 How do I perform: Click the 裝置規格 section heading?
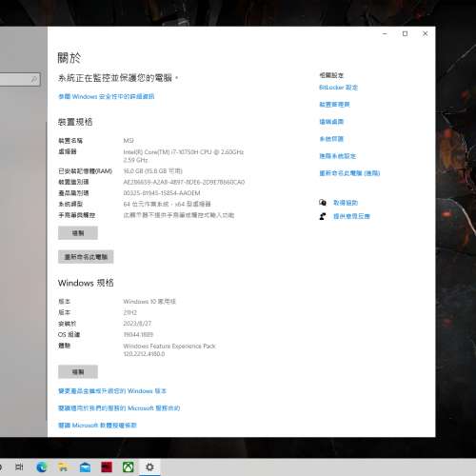point(75,122)
